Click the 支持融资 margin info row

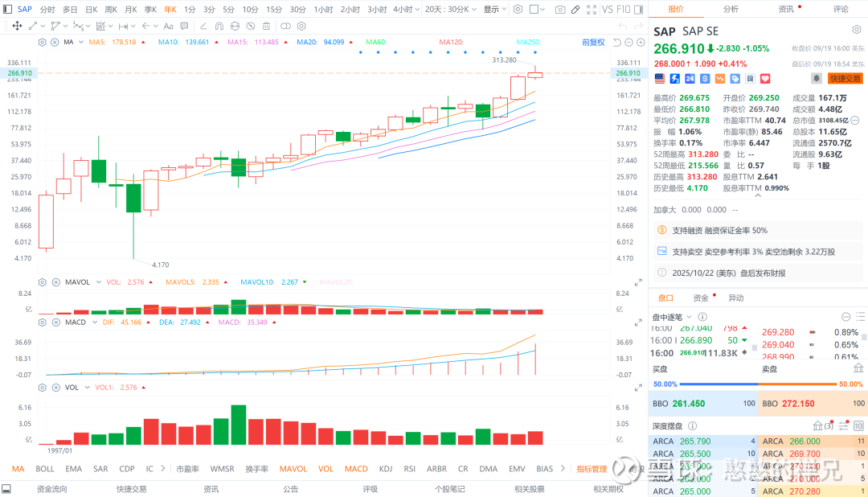pos(758,230)
